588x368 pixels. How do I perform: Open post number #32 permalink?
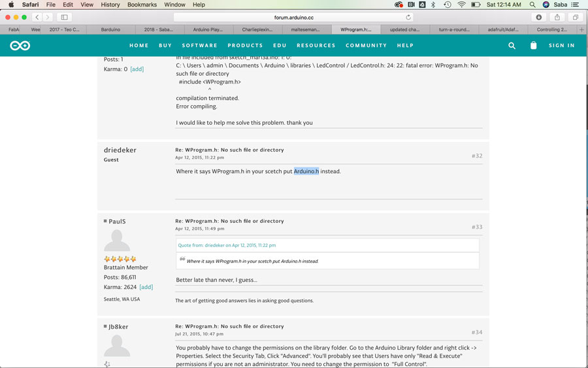click(x=477, y=156)
